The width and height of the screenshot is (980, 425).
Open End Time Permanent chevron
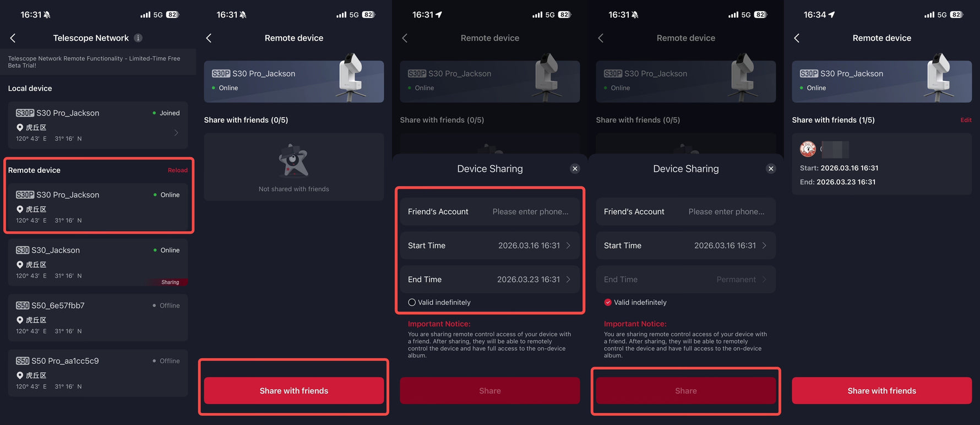pos(764,280)
